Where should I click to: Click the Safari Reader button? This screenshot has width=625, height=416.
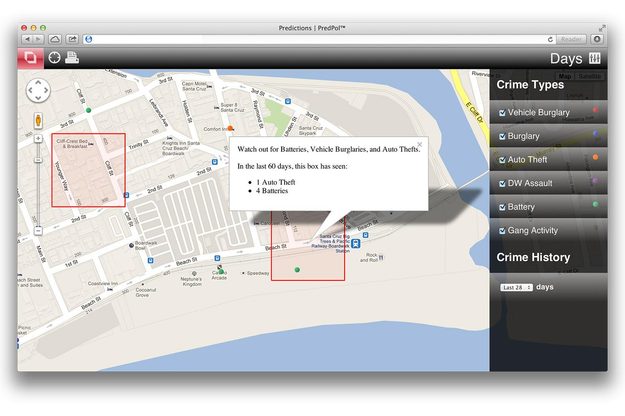coord(571,39)
